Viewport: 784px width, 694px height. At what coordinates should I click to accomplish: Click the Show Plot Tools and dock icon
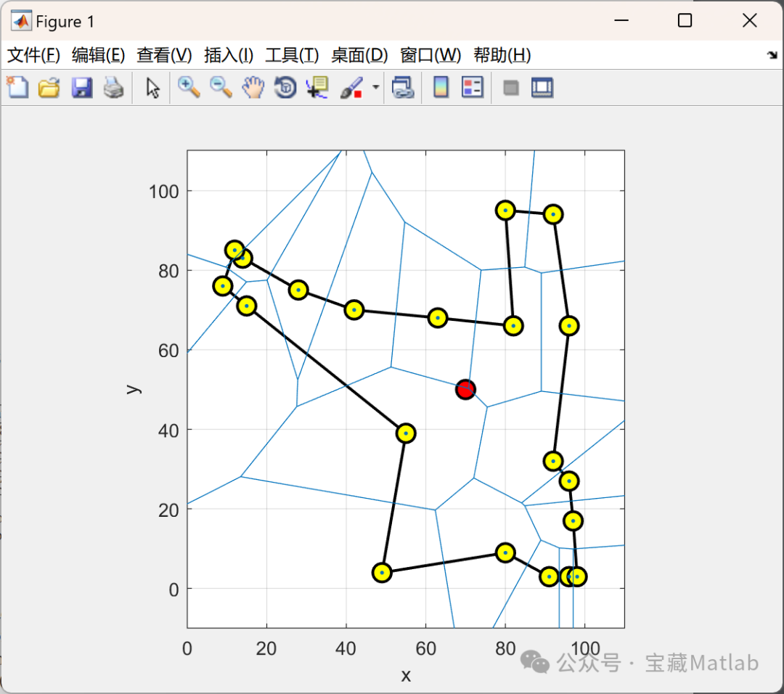point(542,88)
